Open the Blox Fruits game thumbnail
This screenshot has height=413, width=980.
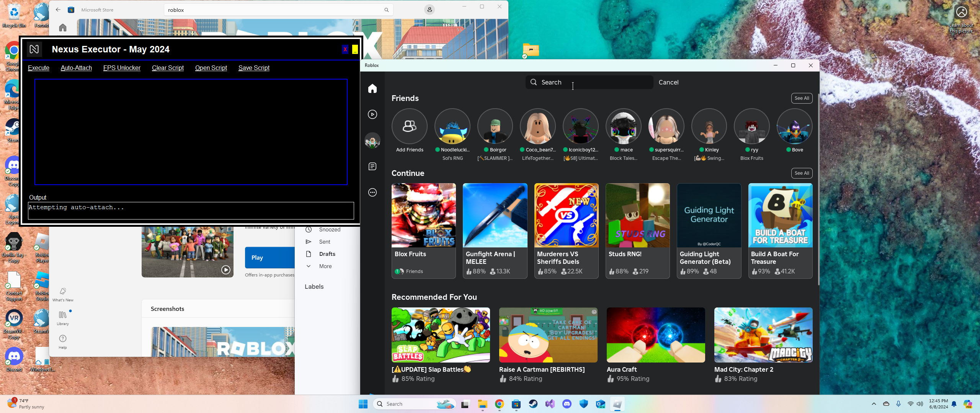point(423,215)
